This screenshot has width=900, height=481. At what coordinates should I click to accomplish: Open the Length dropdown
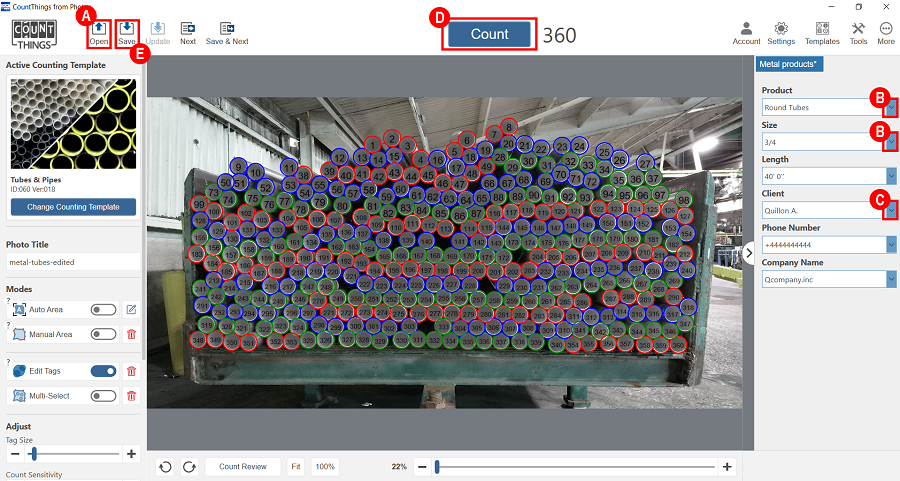[891, 176]
